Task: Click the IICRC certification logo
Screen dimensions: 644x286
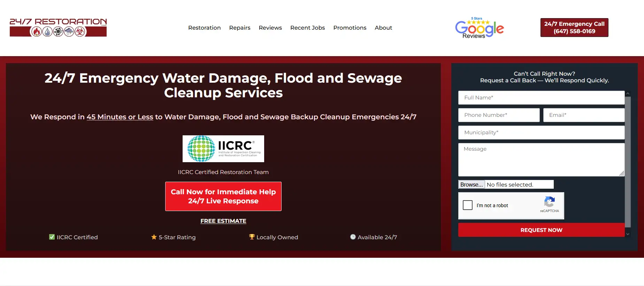Action: point(223,149)
